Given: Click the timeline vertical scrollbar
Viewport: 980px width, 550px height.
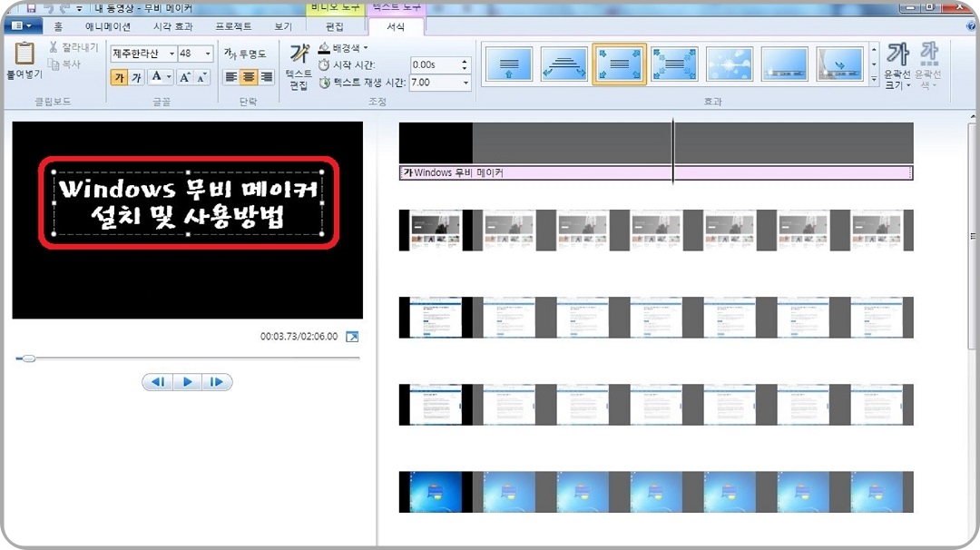Looking at the screenshot, I should coord(972,236).
